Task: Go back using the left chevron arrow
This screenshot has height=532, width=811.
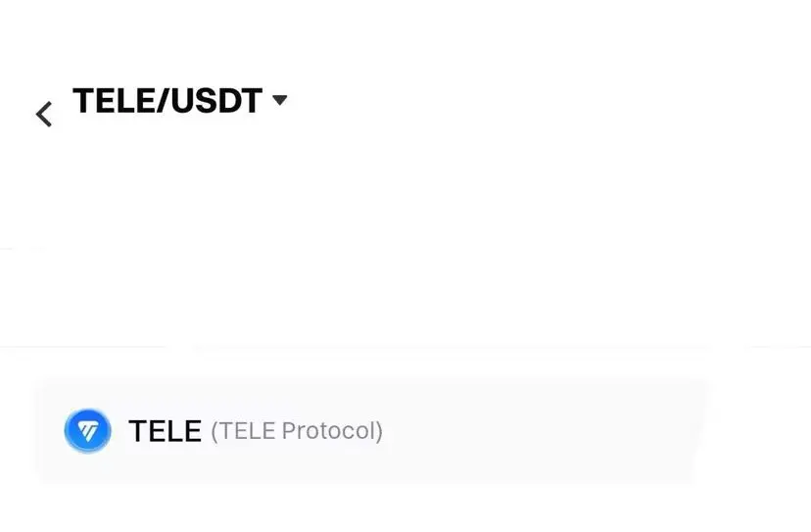Action: tap(44, 115)
